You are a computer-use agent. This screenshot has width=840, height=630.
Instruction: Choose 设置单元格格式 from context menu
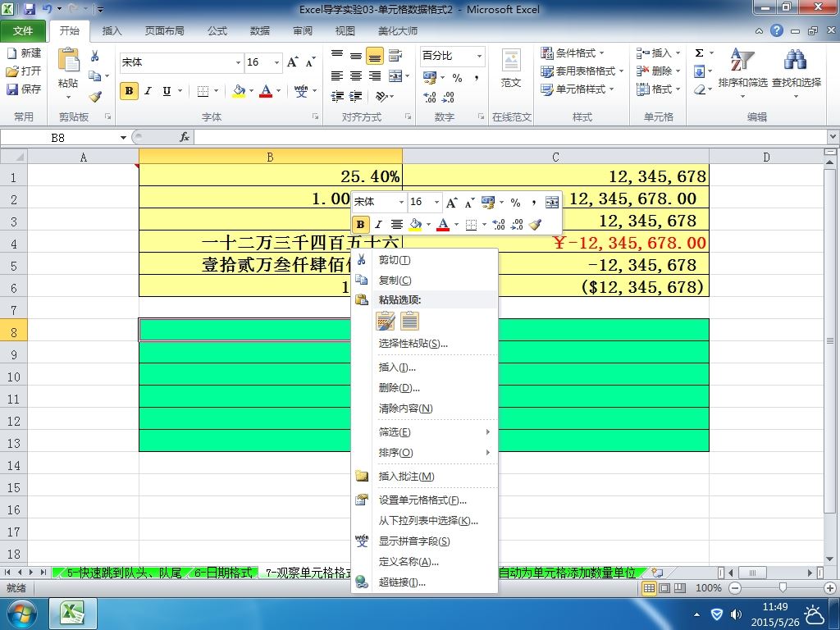click(x=424, y=500)
